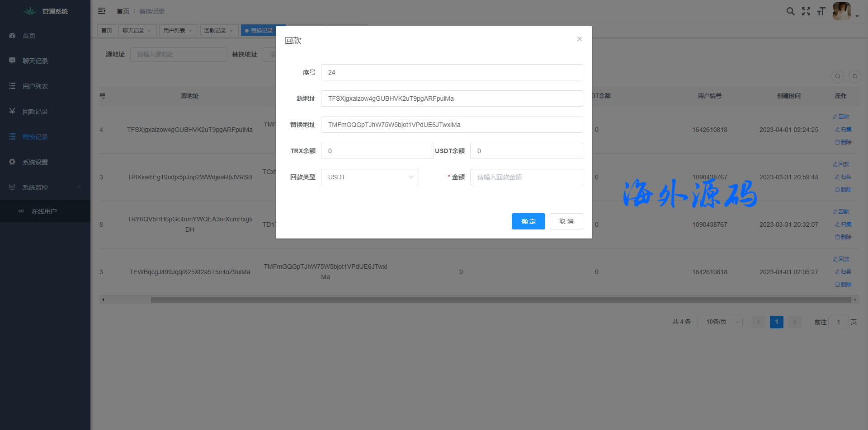The image size is (868, 430).
Task: Toggle fullscreen mode icon
Action: click(806, 11)
